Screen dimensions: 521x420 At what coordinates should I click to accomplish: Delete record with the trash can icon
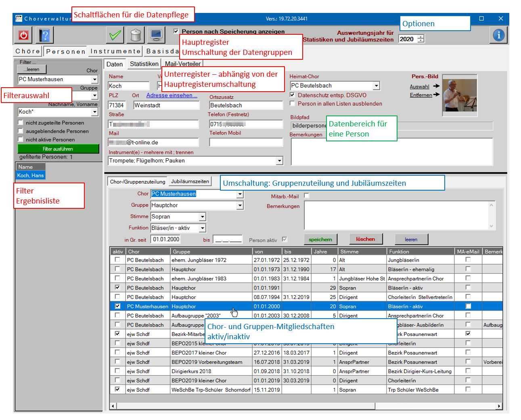click(x=136, y=35)
